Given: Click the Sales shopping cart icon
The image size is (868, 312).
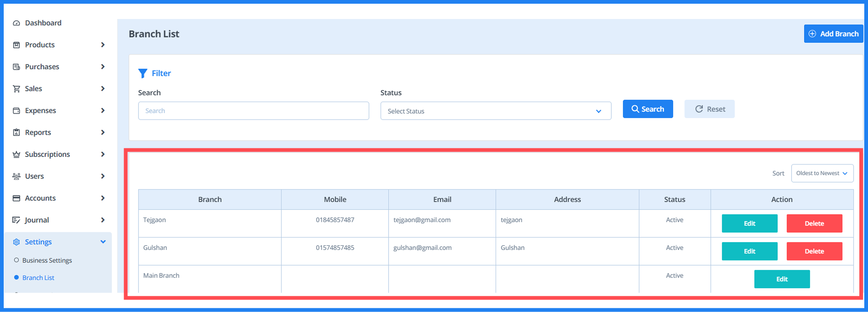Looking at the screenshot, I should coord(17,89).
